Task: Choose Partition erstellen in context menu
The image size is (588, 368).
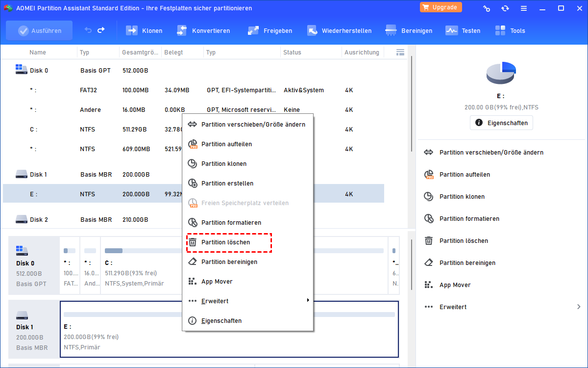Action: [x=247, y=184]
